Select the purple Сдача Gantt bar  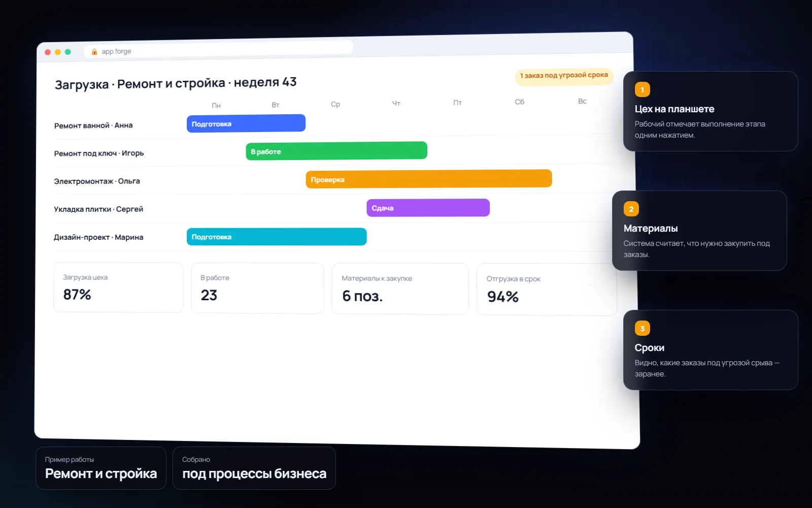(x=428, y=208)
